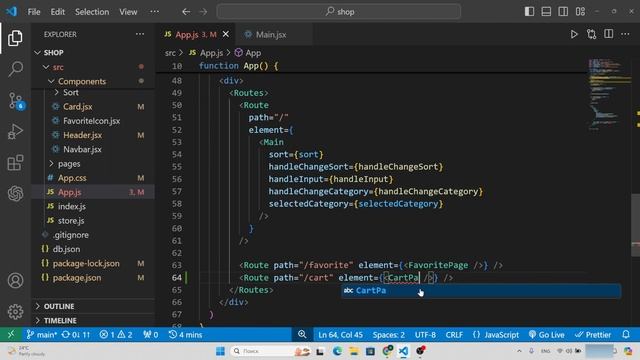
Task: Open the ChatGPT extension icon in activity bar
Action: click(15, 193)
